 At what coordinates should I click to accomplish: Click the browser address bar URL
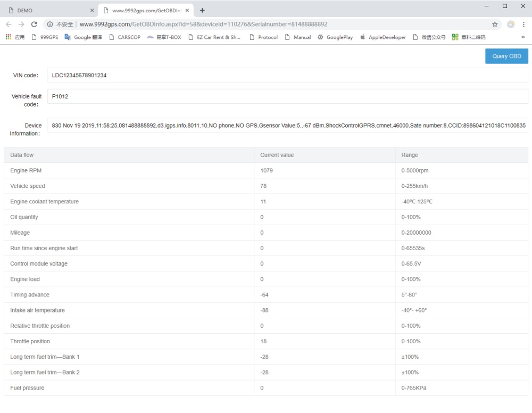click(x=202, y=24)
